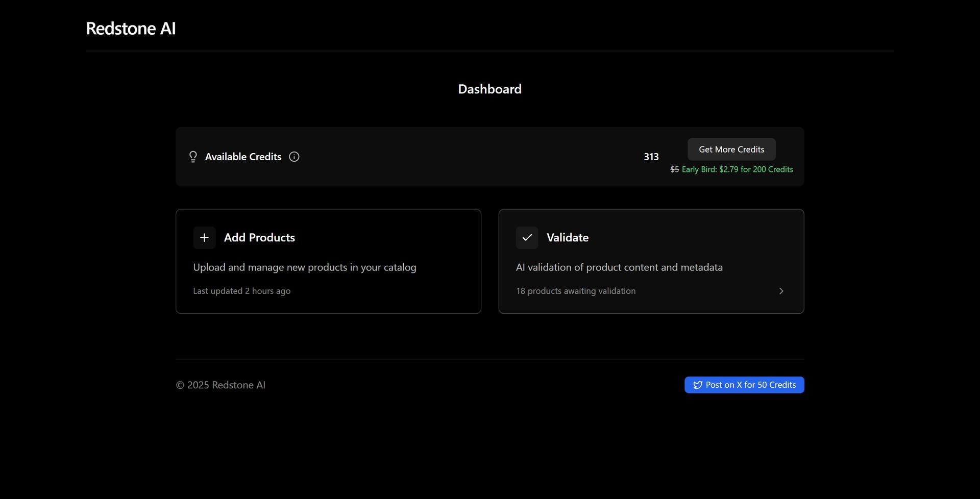
Task: Open the Validate card title
Action: [568, 238]
